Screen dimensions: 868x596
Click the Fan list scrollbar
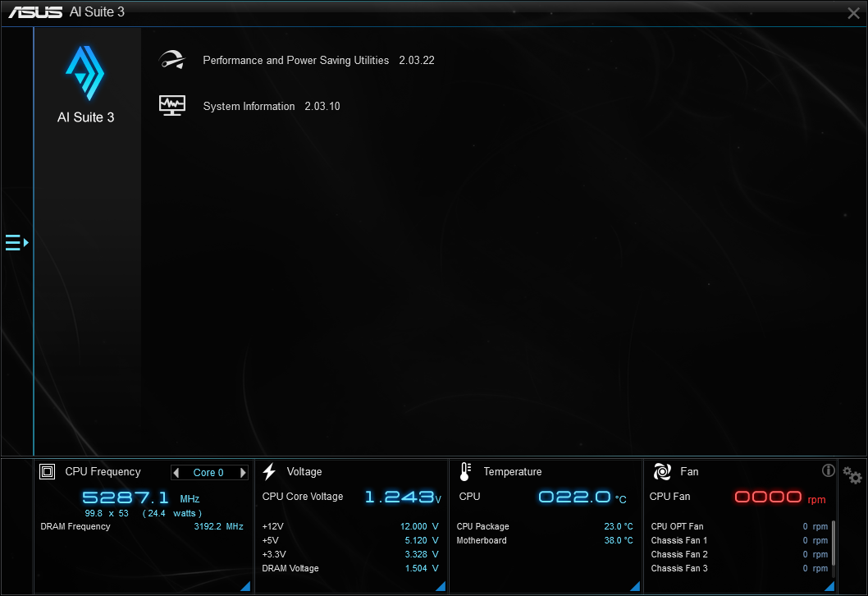(833, 543)
